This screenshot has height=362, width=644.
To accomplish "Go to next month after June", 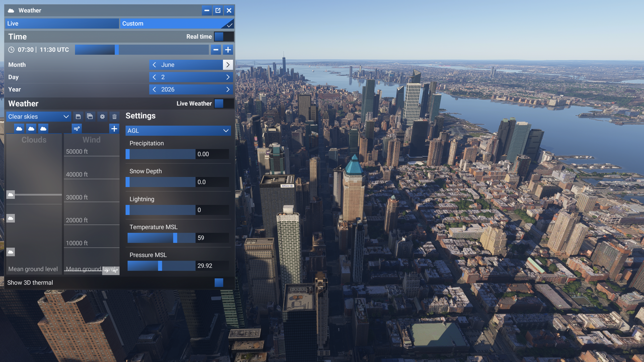I will (x=228, y=65).
